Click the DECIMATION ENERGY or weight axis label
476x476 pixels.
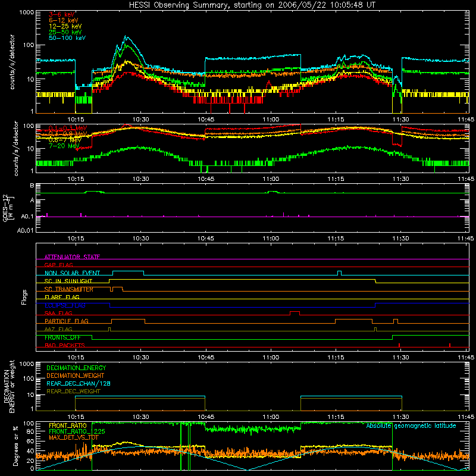pyautogui.click(x=9, y=386)
